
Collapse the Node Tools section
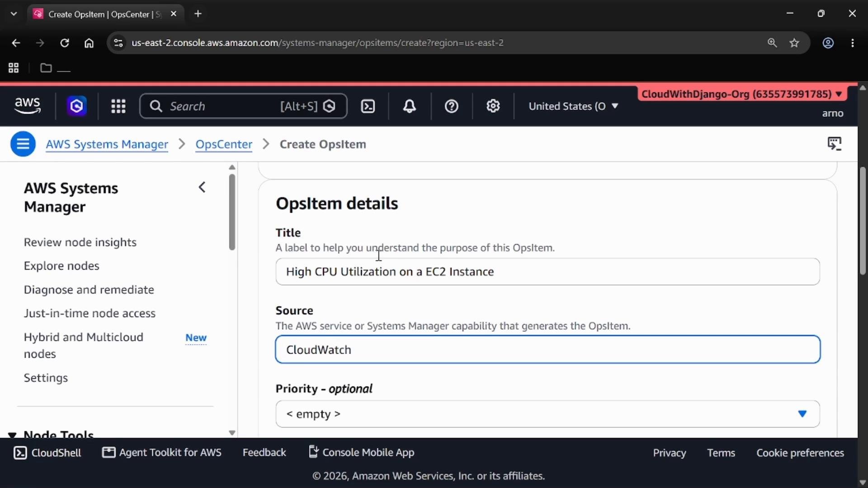pyautogui.click(x=12, y=435)
